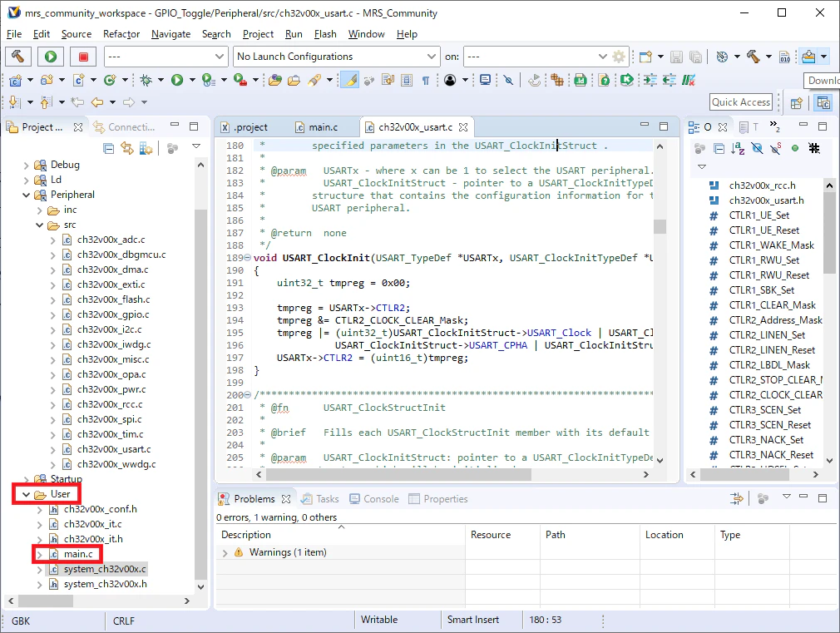Minimize the Problems panel
Screen dimensions: 840x633
tap(803, 497)
